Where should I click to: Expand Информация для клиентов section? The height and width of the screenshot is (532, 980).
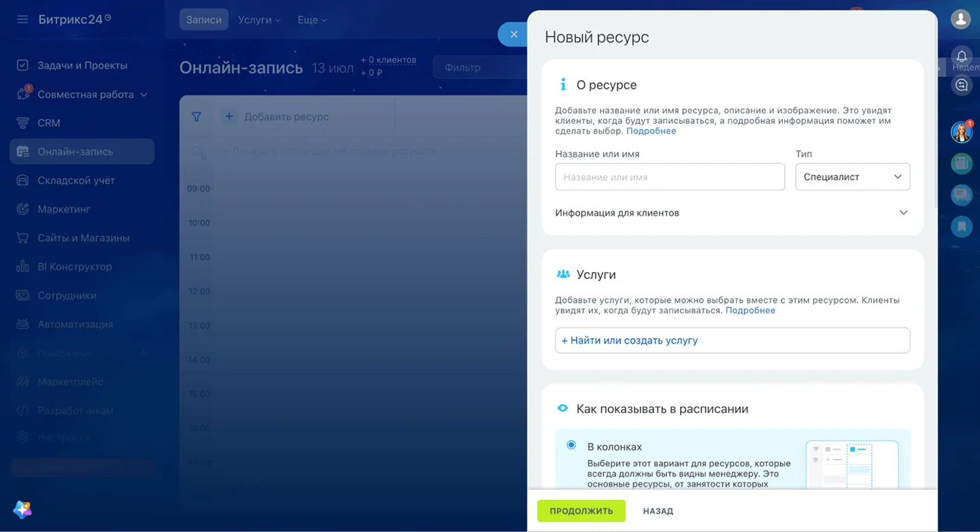732,213
